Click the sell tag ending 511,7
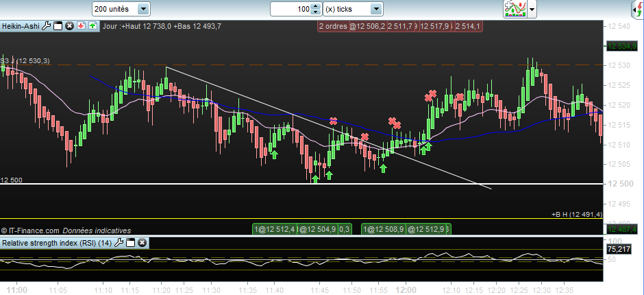 point(400,26)
